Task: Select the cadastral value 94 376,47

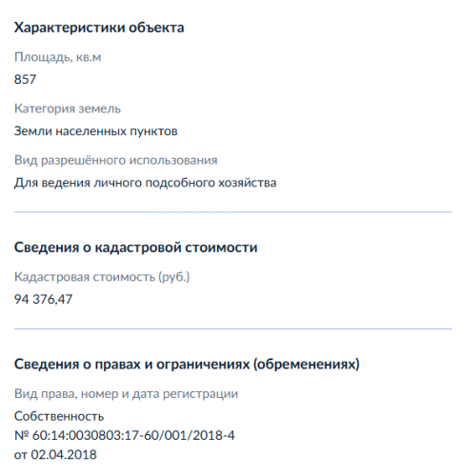Action: point(43,299)
